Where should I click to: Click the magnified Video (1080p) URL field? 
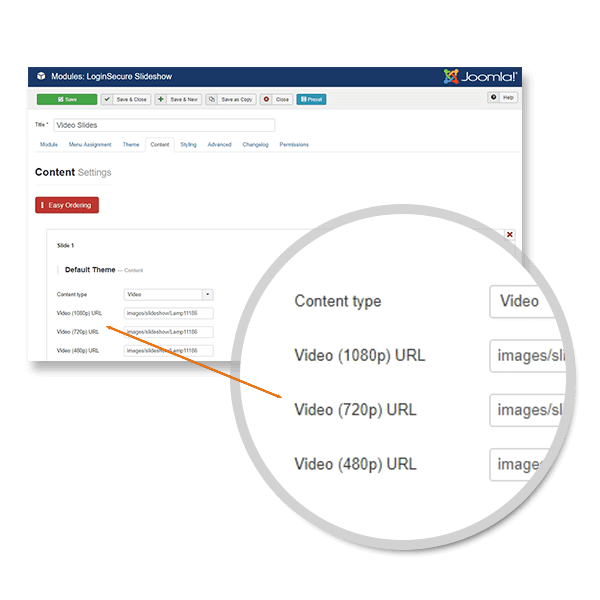pos(529,355)
